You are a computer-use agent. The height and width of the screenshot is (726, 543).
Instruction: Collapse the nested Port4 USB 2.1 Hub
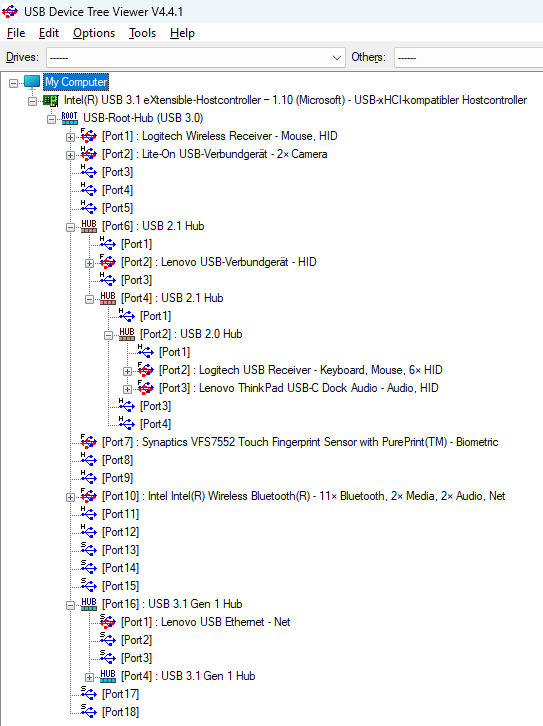point(89,300)
